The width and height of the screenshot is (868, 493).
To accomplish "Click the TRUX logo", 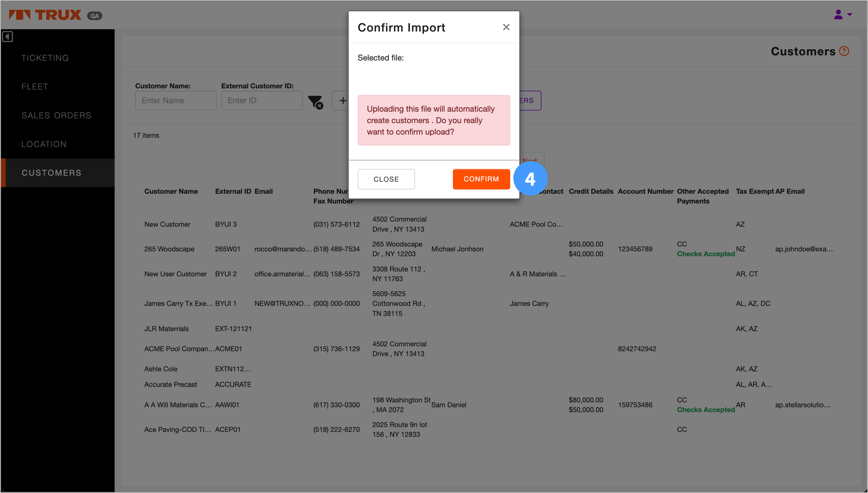I will click(x=45, y=15).
